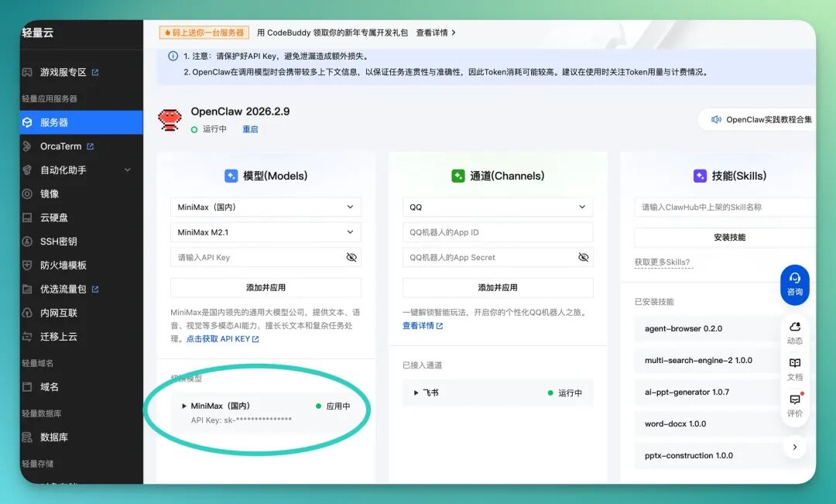Click the 内网互联 network icon
The height and width of the screenshot is (504, 836).
click(27, 313)
